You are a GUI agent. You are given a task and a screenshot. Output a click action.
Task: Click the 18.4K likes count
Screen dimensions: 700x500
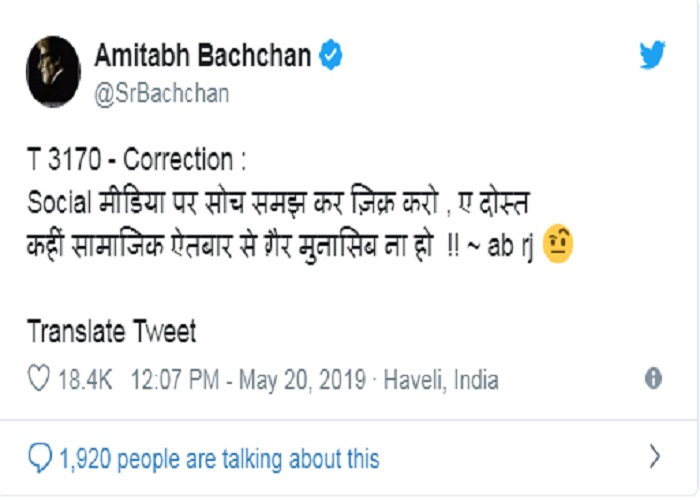[85, 380]
